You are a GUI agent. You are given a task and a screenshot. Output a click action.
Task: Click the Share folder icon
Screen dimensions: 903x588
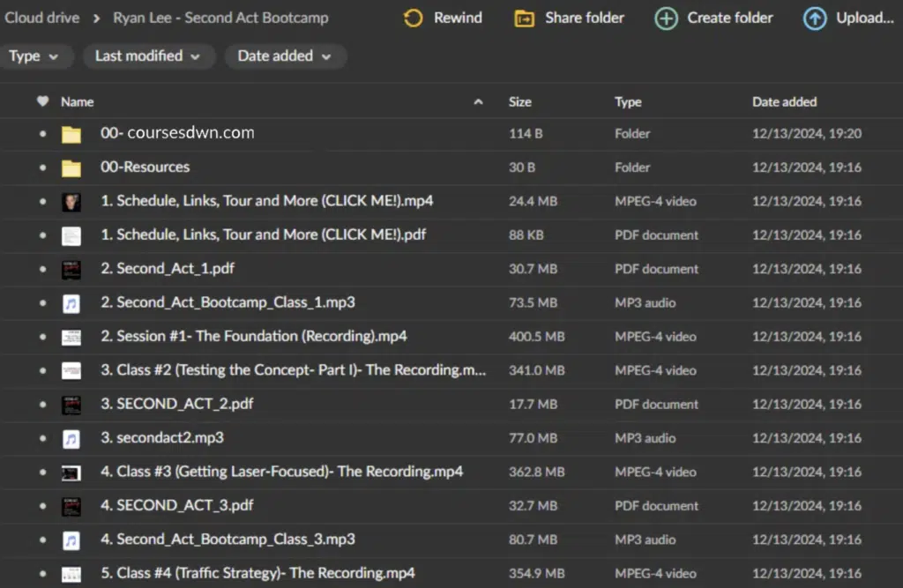[x=524, y=19]
